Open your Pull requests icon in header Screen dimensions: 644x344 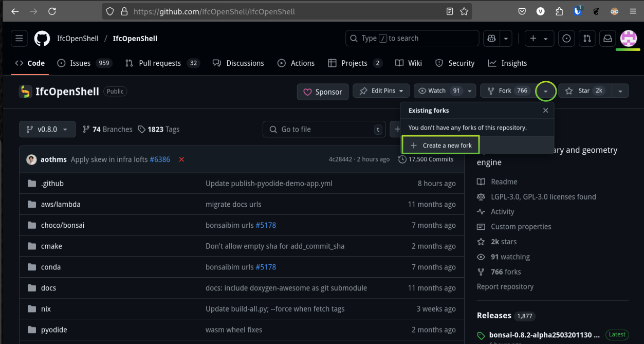click(x=587, y=39)
